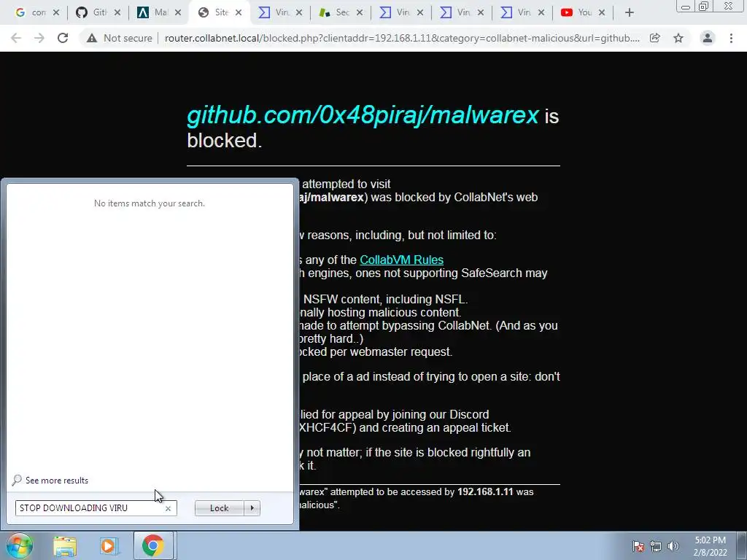Viewport: 747px width, 560px height.
Task: Click the blocked github.com/0x48piraj/malwarex heading
Action: (363, 115)
